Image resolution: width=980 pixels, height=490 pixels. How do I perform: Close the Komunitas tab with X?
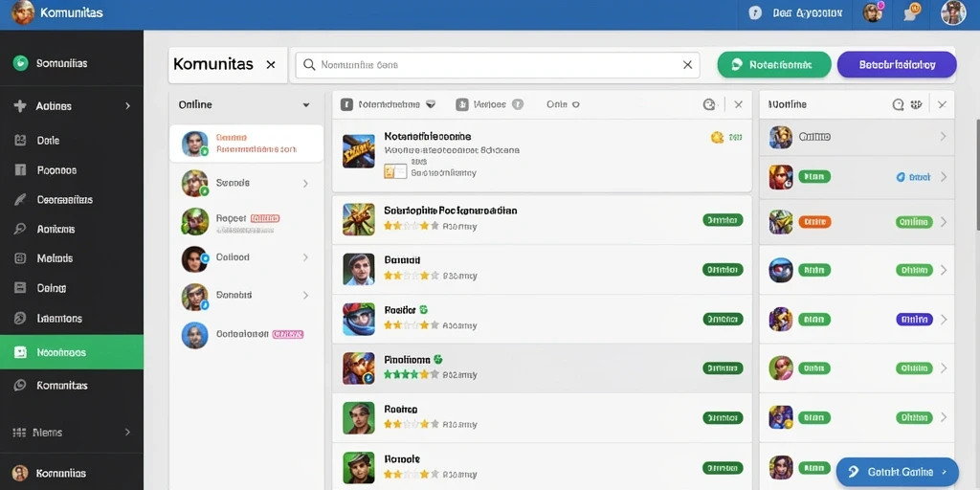pyautogui.click(x=271, y=64)
